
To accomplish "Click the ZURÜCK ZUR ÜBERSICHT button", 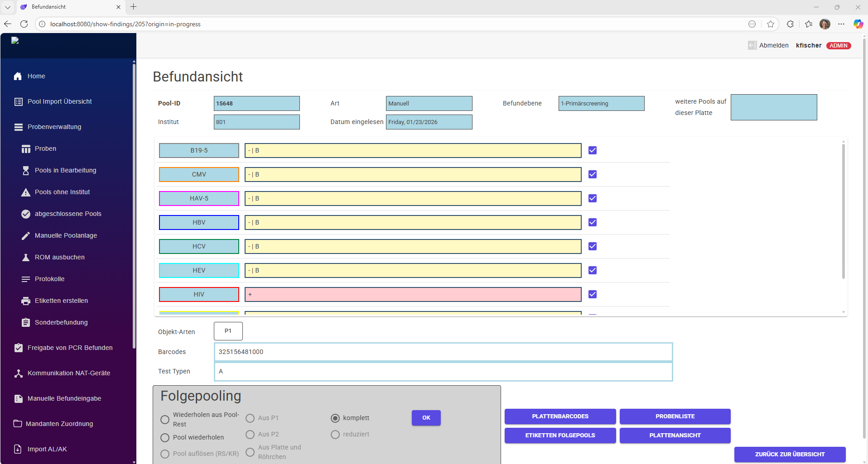I will [x=790, y=454].
